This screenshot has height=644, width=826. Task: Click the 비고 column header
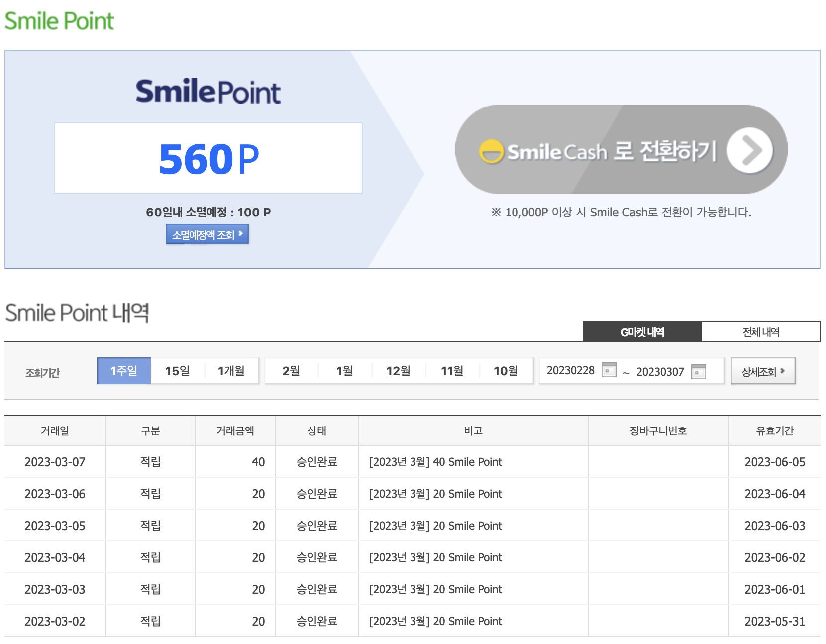point(473,430)
